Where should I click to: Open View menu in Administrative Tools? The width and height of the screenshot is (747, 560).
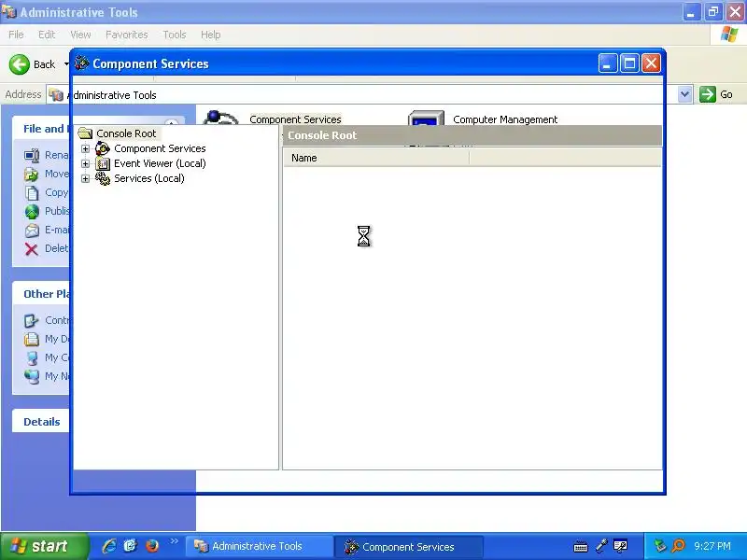[x=80, y=35]
